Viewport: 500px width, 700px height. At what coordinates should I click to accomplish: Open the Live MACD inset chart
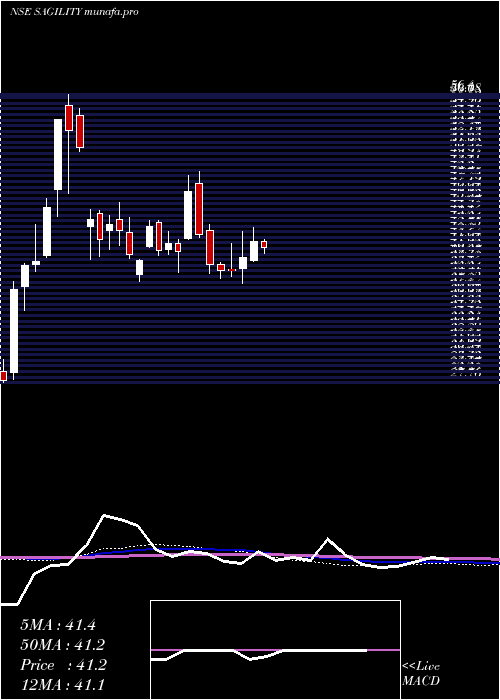coord(275,650)
